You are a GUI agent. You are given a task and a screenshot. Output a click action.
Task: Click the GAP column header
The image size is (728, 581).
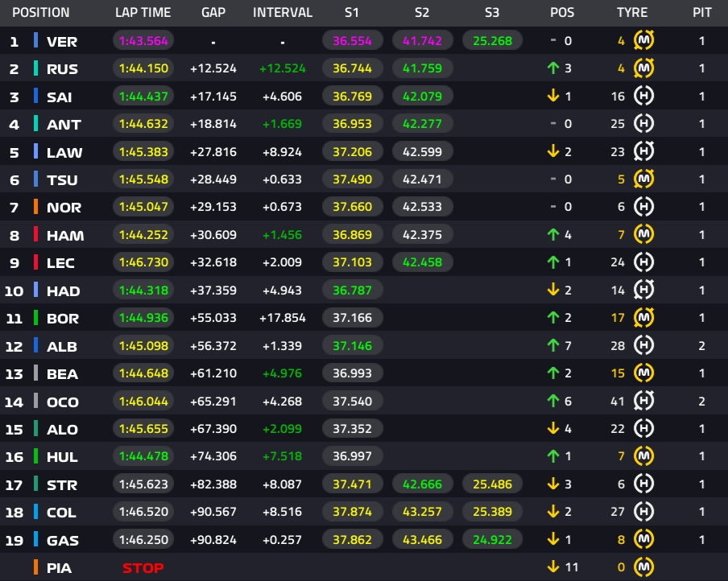pyautogui.click(x=213, y=13)
